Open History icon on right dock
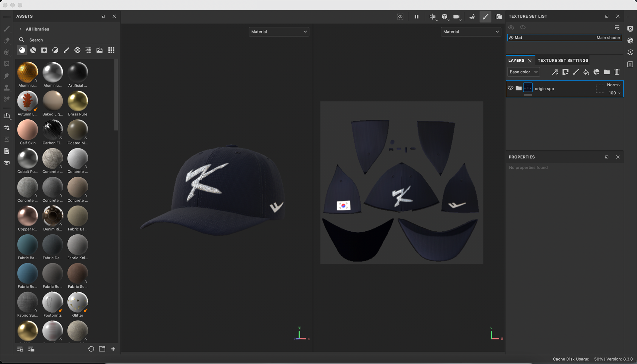 point(630,52)
